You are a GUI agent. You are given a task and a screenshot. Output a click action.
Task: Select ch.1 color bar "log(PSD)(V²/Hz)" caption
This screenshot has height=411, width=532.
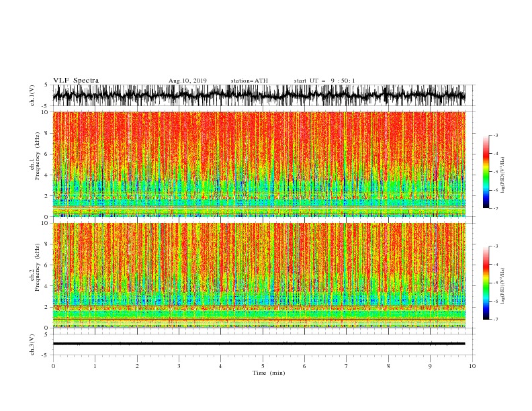pos(502,175)
